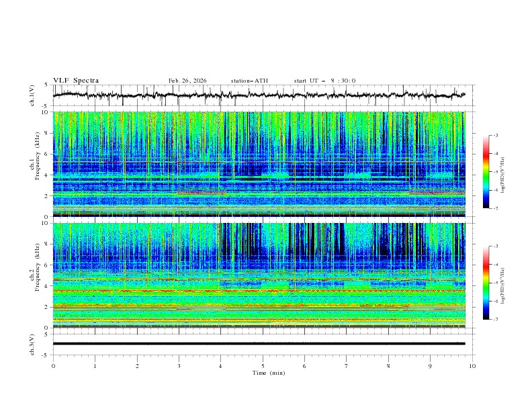Click the ch.1 "Frequency (kHz)" axis label
Image resolution: width=532 pixels, height=411 pixels.
38,156
